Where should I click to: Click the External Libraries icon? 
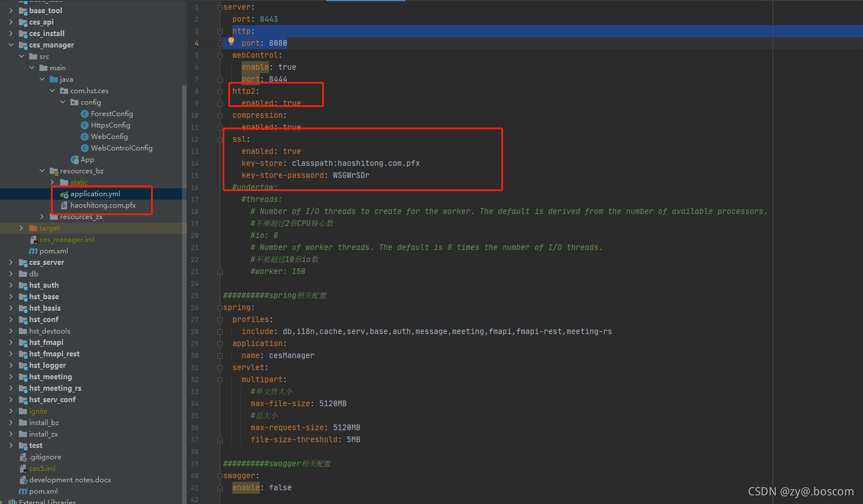click(13, 501)
